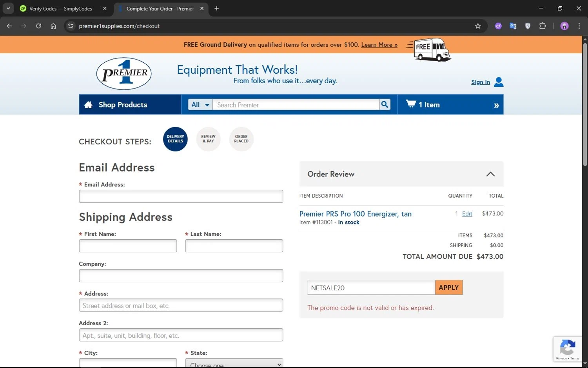
Task: Open the tab search dropdown arrow
Action: pyautogui.click(x=8, y=8)
